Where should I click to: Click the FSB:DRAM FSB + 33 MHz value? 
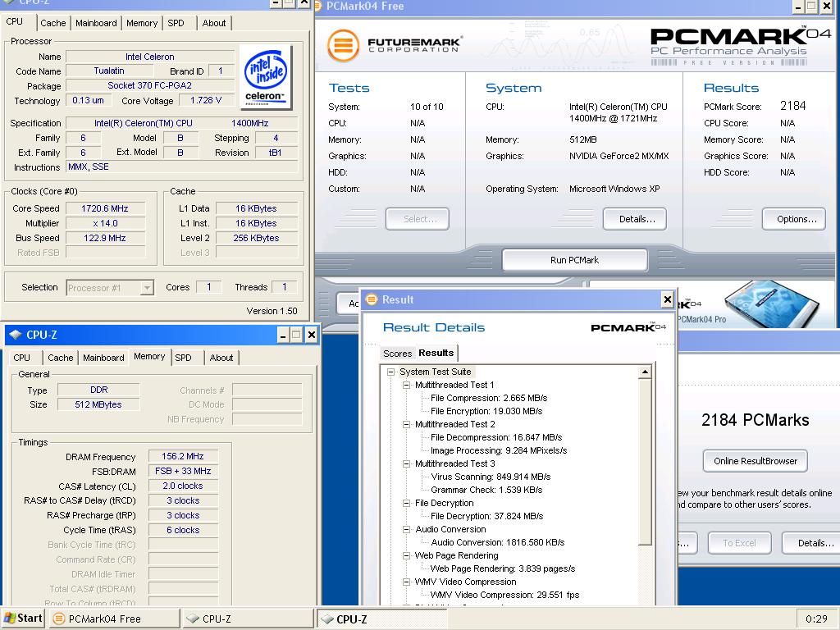tap(183, 472)
